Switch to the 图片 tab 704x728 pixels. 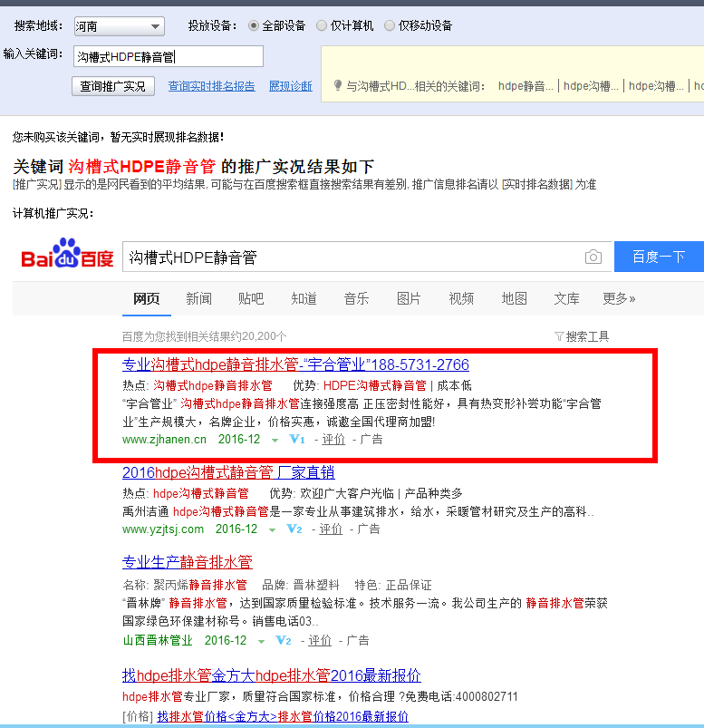click(x=409, y=298)
